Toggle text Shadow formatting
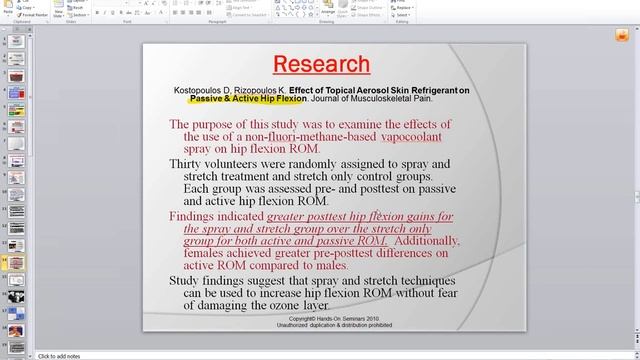The image size is (640, 360). pos(121,13)
